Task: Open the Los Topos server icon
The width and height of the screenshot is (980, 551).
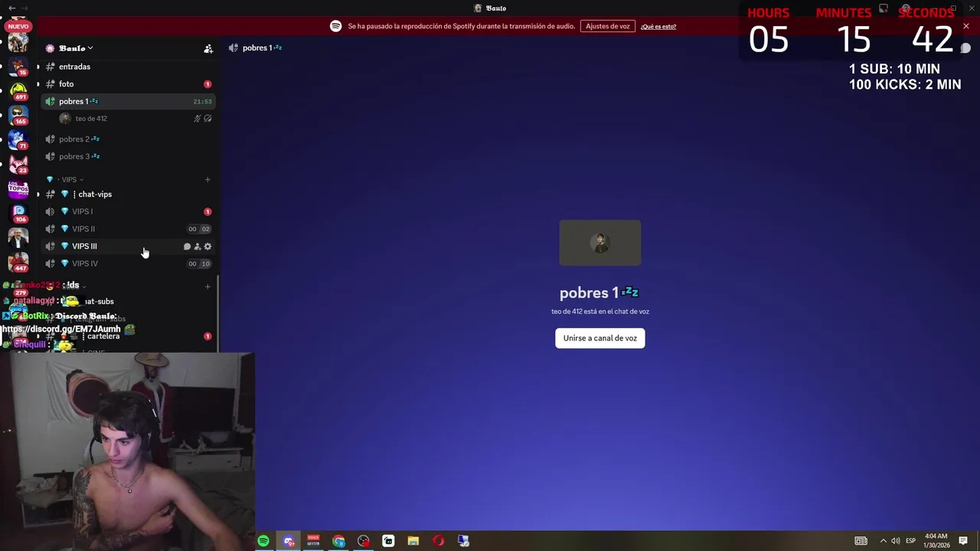Action: pyautogui.click(x=18, y=189)
